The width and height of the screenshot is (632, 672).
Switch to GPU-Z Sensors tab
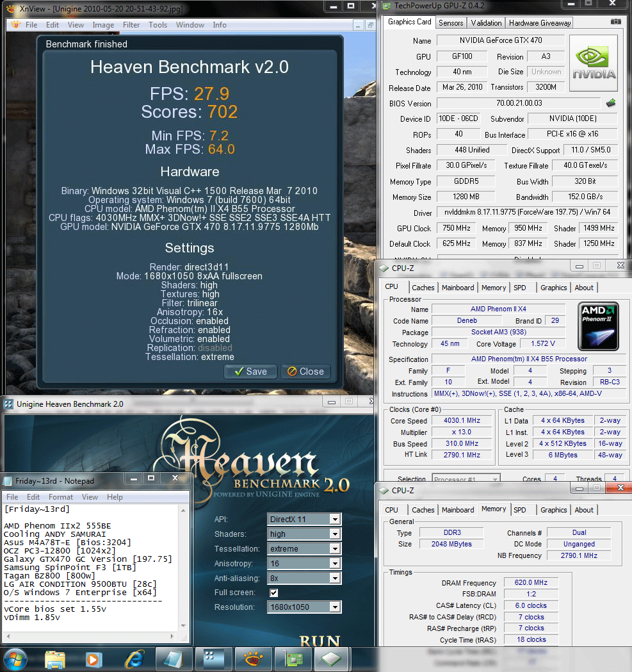pos(451,23)
